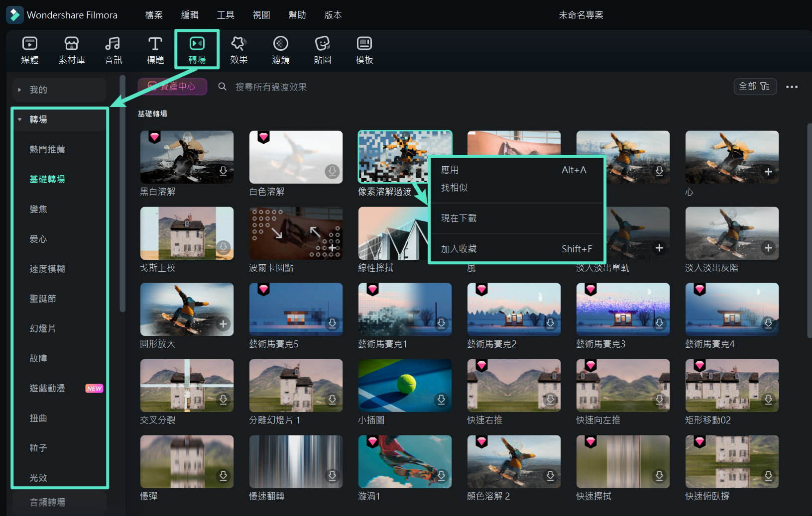Choose 應用 in the context menu
812x516 pixels.
(516, 170)
